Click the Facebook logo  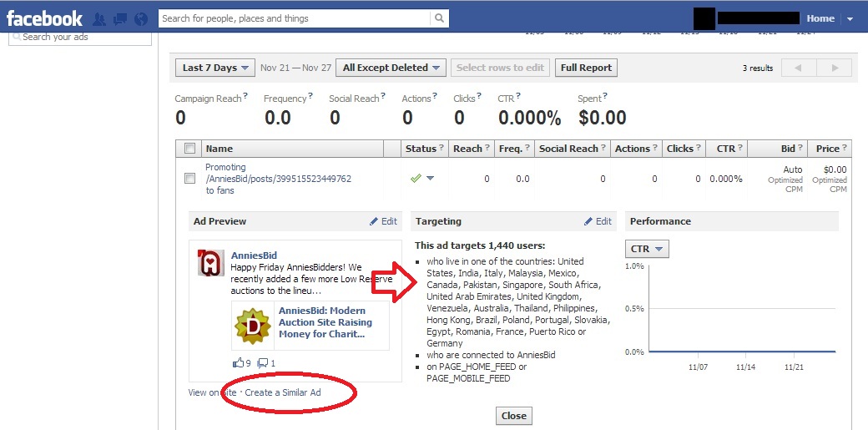coord(44,18)
